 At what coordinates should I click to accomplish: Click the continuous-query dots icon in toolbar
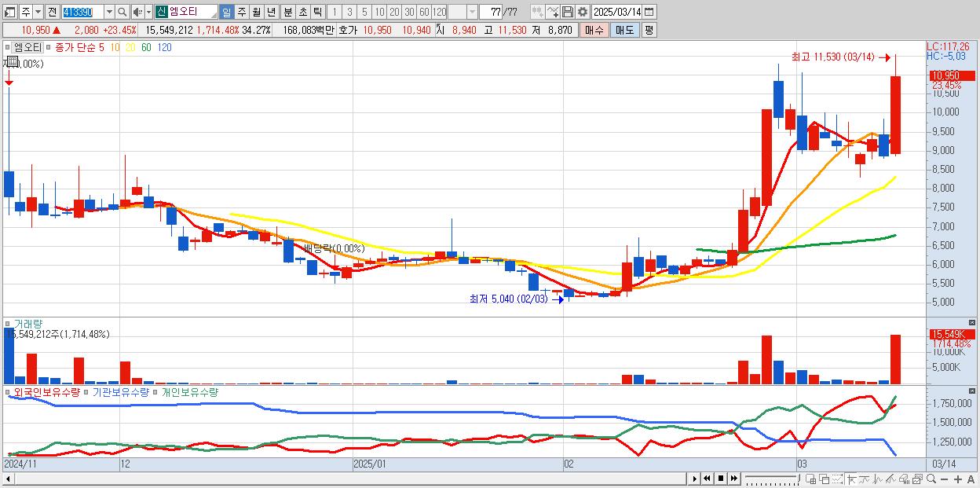click(x=537, y=12)
